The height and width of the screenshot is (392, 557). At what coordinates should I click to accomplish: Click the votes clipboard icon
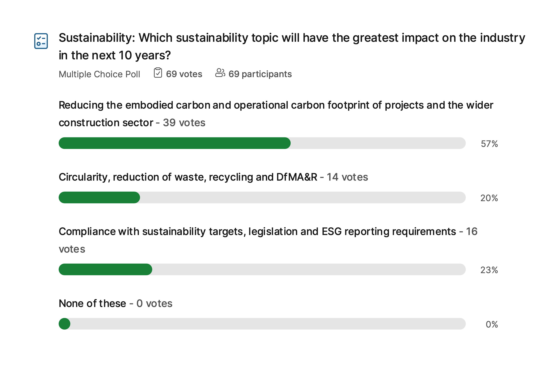tap(158, 73)
